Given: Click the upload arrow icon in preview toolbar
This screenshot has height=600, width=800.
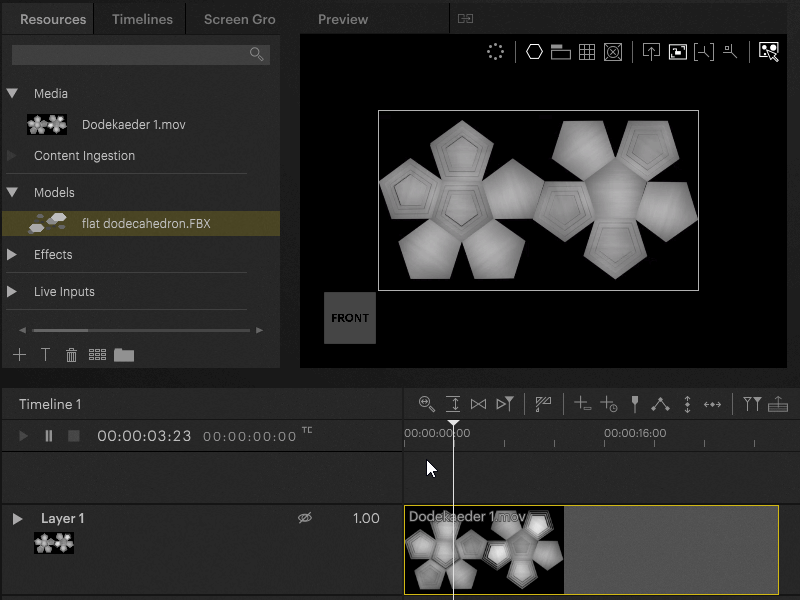Looking at the screenshot, I should (x=651, y=52).
